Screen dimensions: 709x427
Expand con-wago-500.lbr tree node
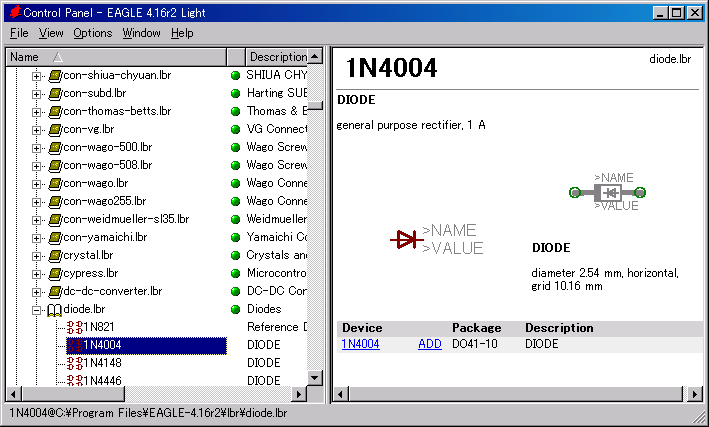(x=36, y=148)
